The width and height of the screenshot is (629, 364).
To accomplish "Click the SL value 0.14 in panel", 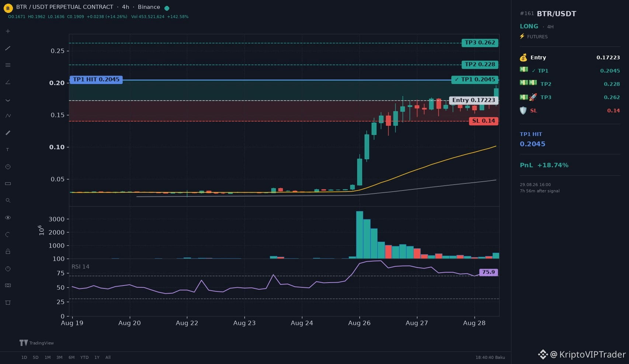I will [x=614, y=111].
